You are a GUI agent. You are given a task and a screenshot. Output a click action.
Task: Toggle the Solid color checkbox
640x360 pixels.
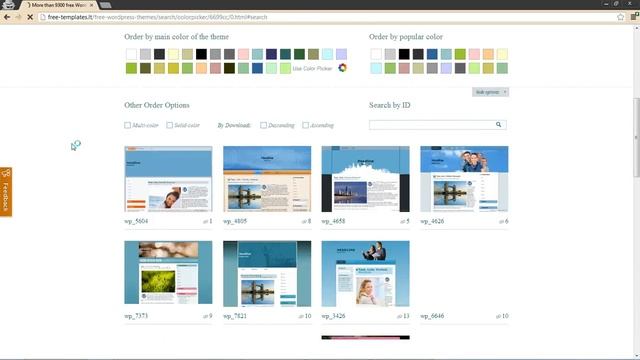point(169,125)
